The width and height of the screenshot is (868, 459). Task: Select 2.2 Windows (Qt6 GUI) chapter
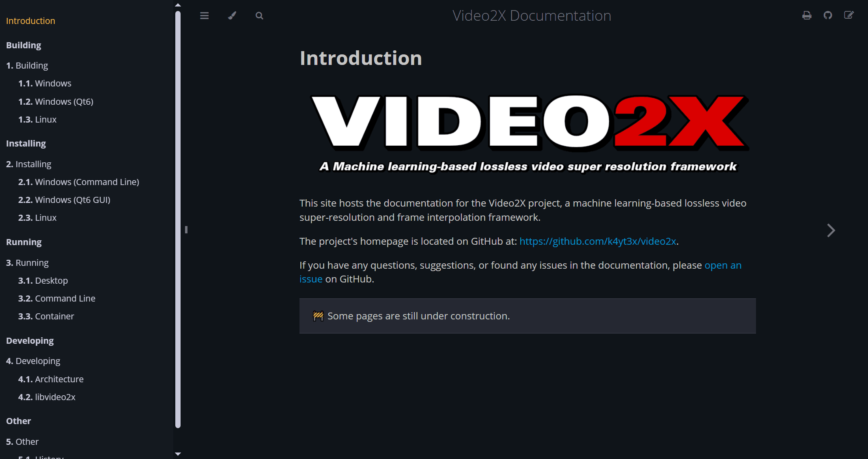(x=64, y=200)
